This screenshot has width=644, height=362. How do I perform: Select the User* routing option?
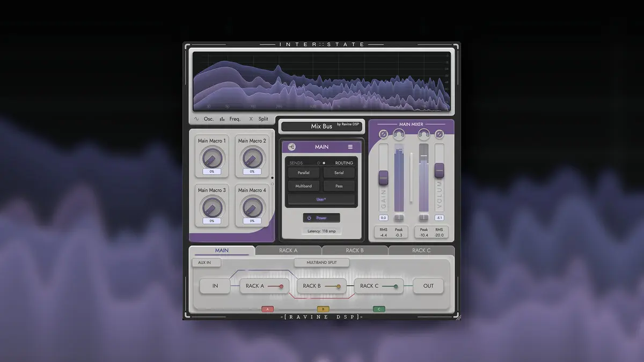[x=321, y=199]
